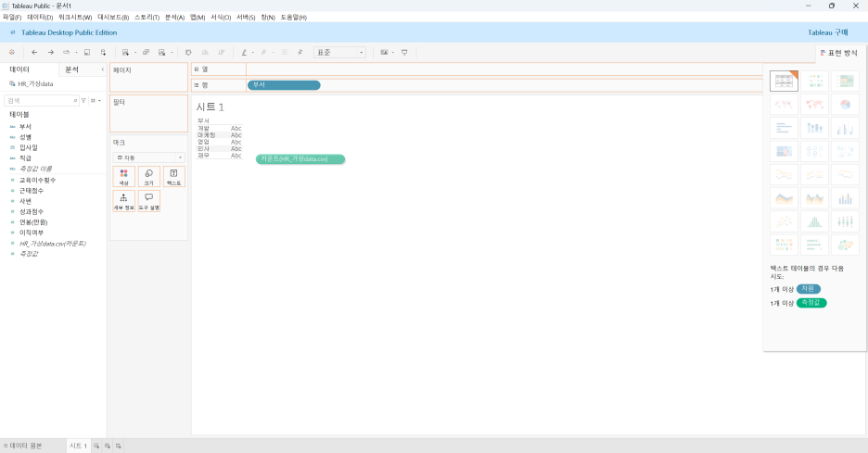Select the 교육이수횟수 measure field
868x453 pixels.
[x=38, y=181]
